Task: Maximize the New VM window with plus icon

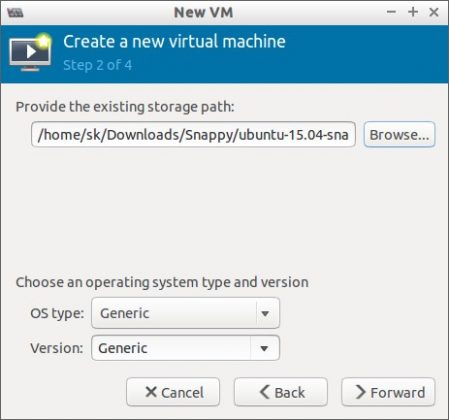Action: coord(413,12)
